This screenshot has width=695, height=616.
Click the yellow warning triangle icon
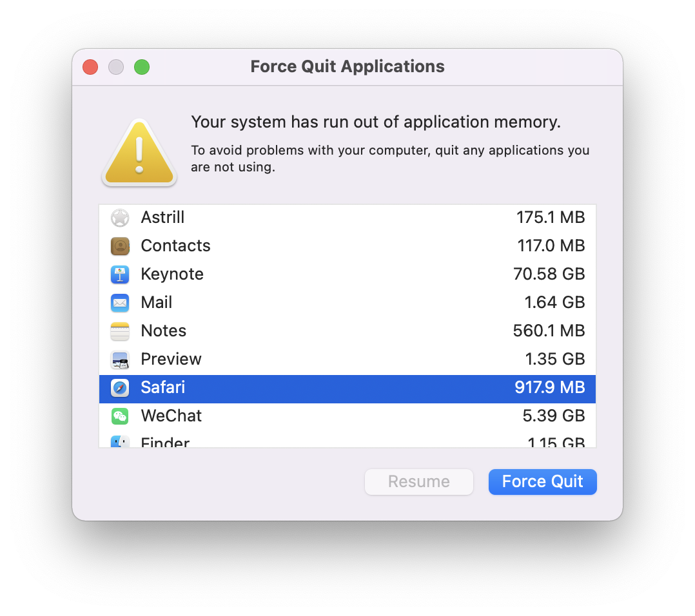point(139,152)
